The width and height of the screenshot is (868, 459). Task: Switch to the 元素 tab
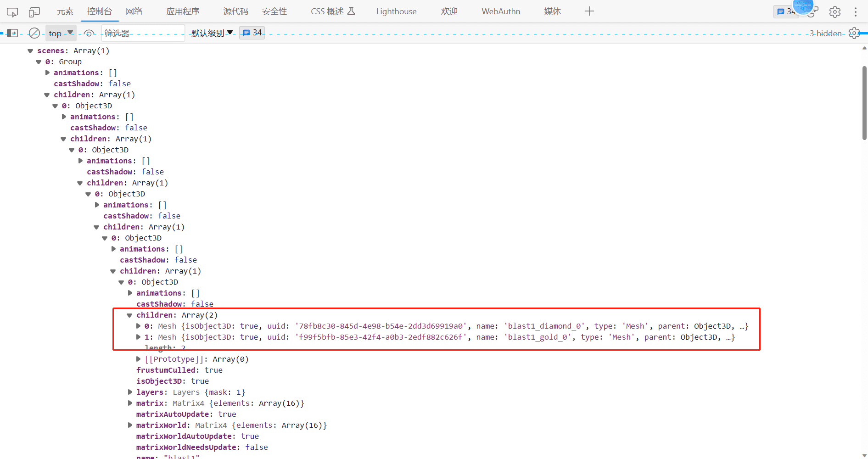(x=65, y=11)
